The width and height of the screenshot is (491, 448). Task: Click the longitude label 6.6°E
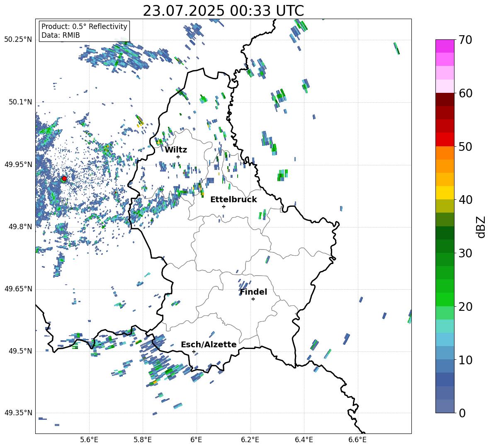pyautogui.click(x=357, y=440)
